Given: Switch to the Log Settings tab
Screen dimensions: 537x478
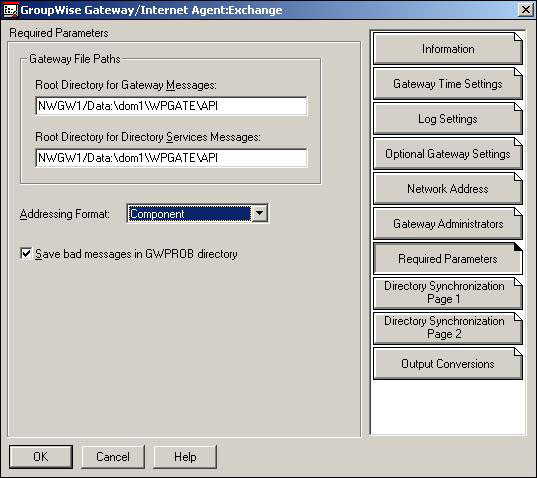Looking at the screenshot, I should pos(448,118).
